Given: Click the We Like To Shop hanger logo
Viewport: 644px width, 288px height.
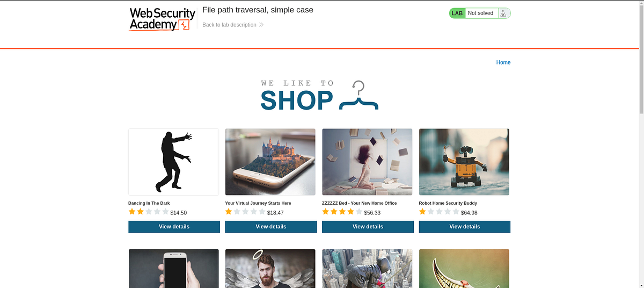Looking at the screenshot, I should click(x=319, y=96).
